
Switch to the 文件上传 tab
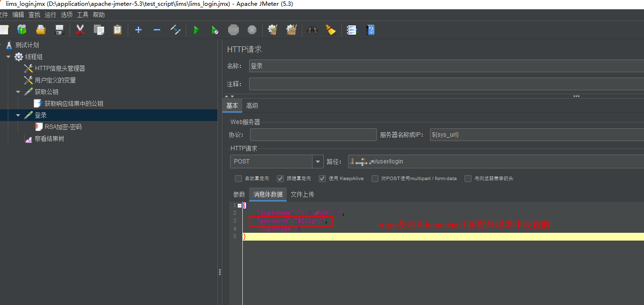click(303, 194)
